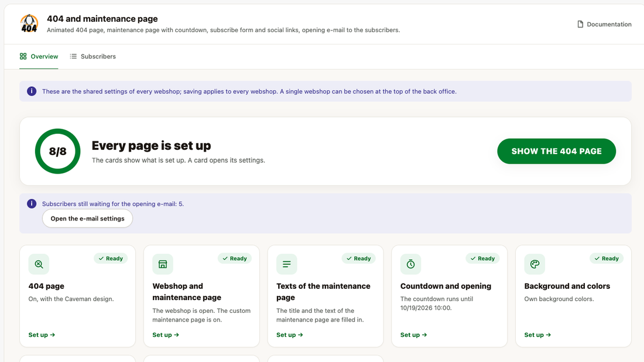Click the 'Countdown and opening' card title
The height and width of the screenshot is (362, 644).
pyautogui.click(x=446, y=286)
